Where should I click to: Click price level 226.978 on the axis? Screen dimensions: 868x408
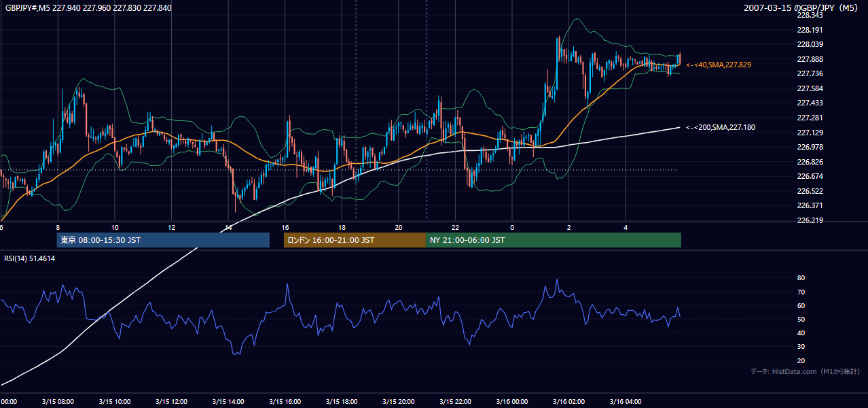(x=810, y=147)
